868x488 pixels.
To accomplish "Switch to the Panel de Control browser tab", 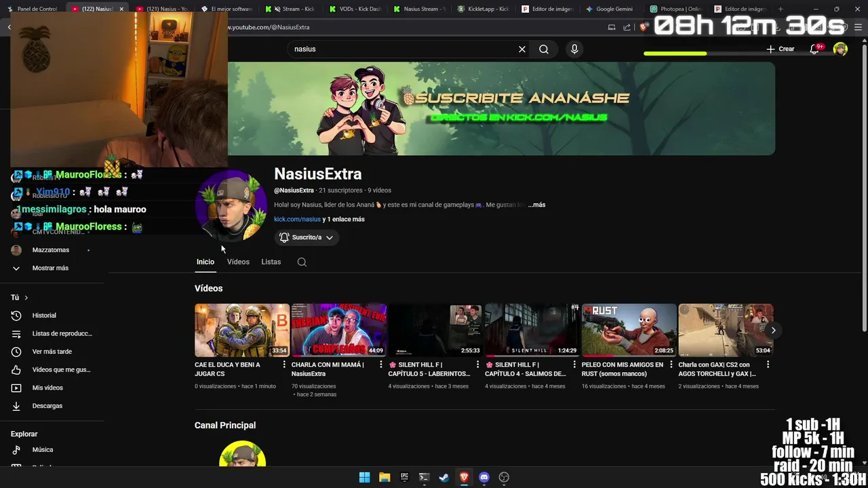I will (34, 9).
